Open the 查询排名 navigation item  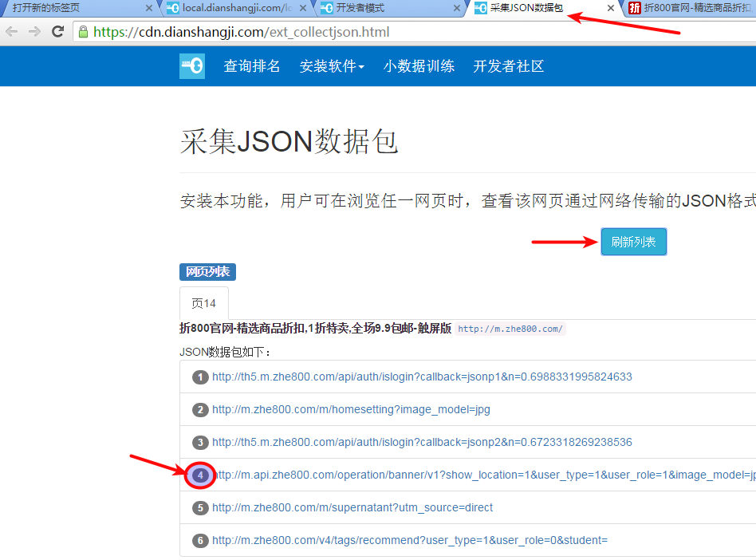click(x=252, y=66)
